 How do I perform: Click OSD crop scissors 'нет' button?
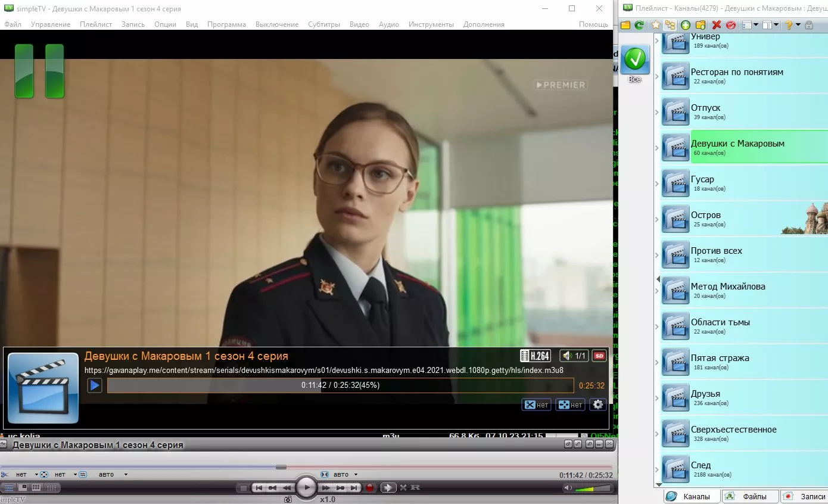[537, 405]
